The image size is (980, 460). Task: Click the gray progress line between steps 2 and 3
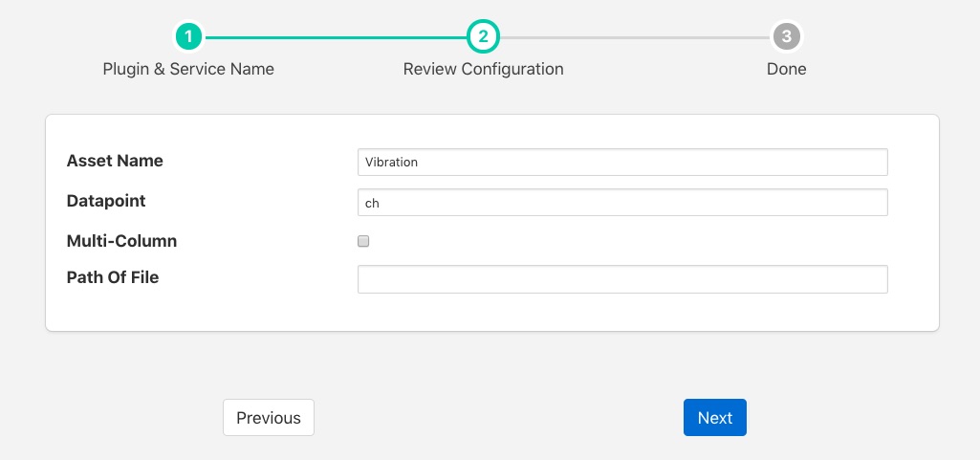[634, 37]
